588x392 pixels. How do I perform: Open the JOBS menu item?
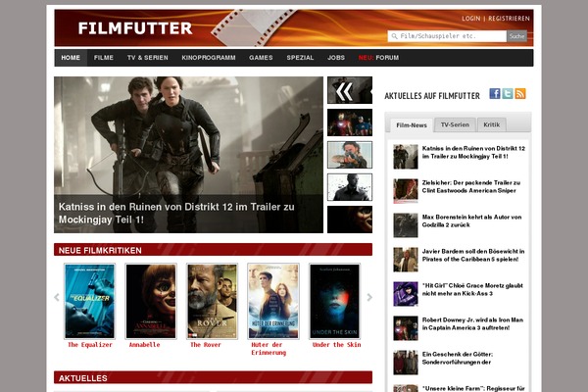click(x=336, y=58)
